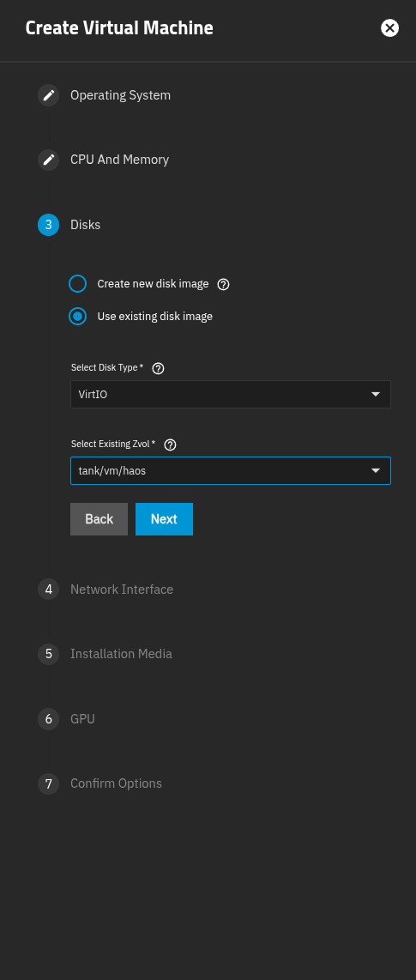Screen dimensions: 416x980
Task: Click the step 4 number icon
Action: (x=49, y=590)
